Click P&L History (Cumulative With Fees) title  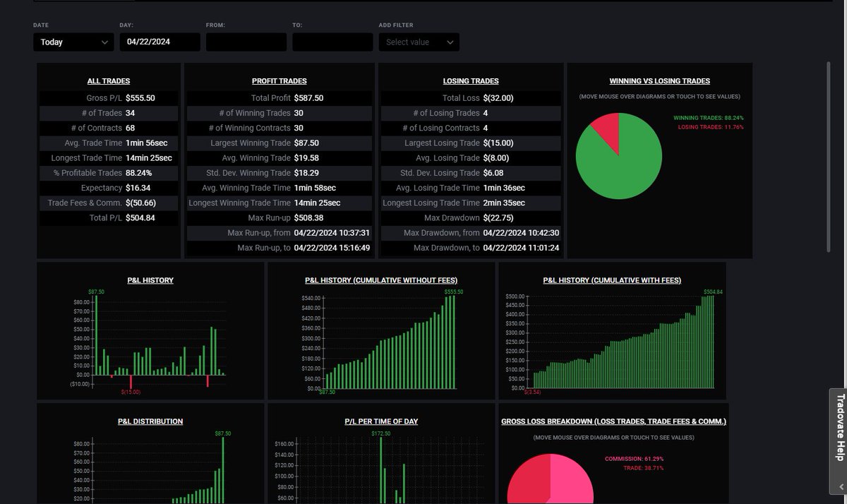point(612,280)
